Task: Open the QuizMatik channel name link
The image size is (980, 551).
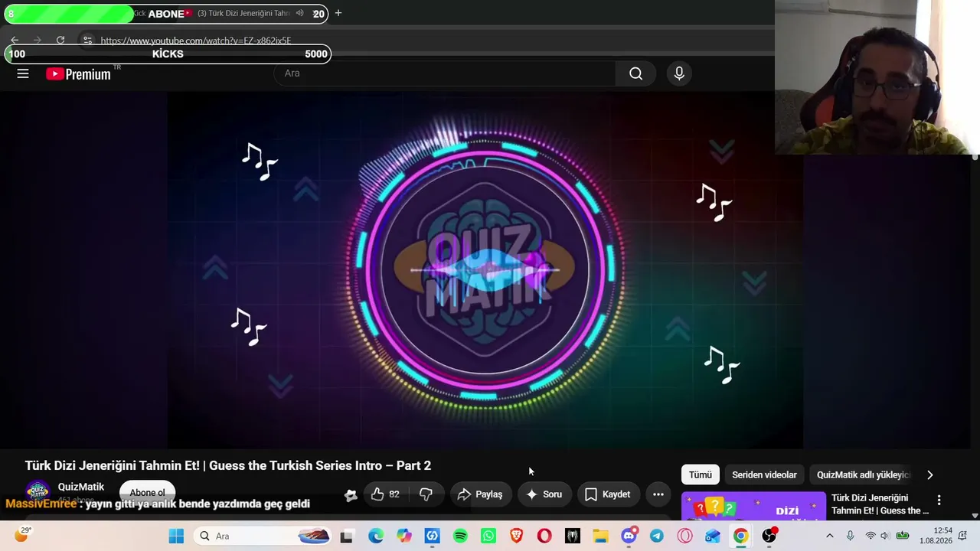Action: tap(81, 487)
